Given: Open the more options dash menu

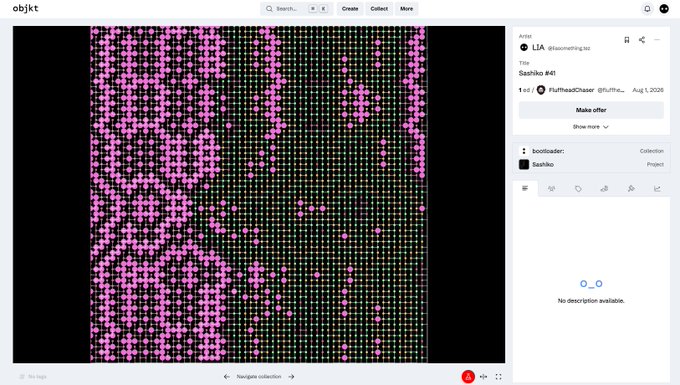Looking at the screenshot, I should coord(657,40).
